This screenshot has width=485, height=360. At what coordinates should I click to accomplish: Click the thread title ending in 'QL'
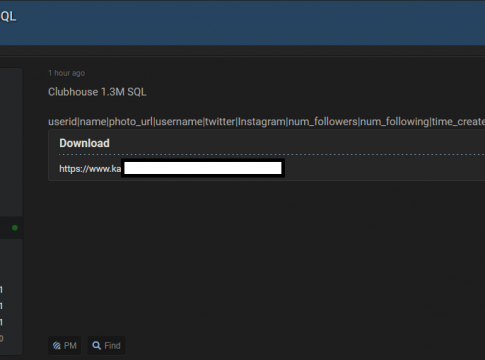pyautogui.click(x=8, y=16)
